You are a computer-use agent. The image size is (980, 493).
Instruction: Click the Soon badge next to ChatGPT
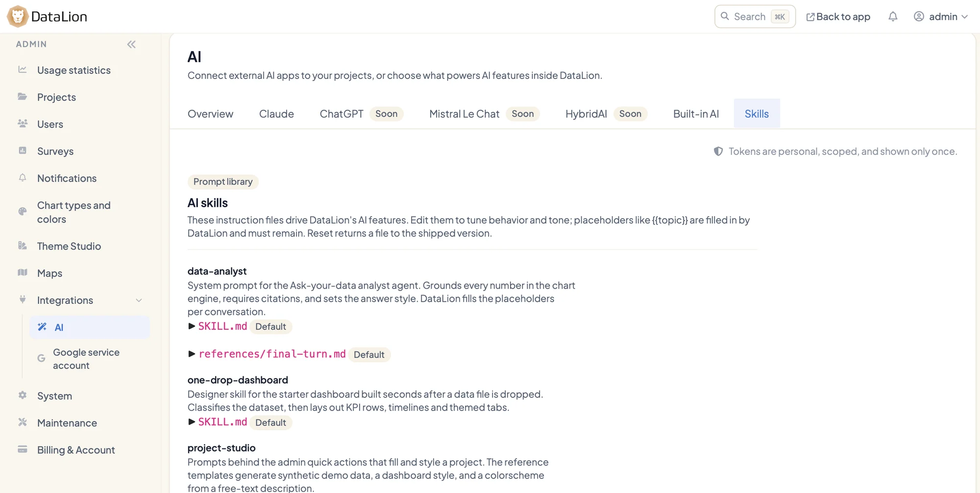pos(386,114)
